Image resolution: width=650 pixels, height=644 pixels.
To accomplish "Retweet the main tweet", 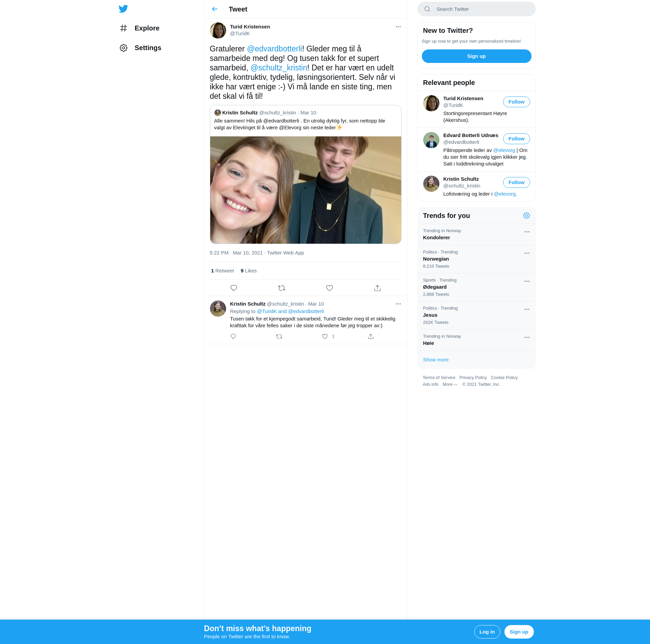I will pos(282,288).
